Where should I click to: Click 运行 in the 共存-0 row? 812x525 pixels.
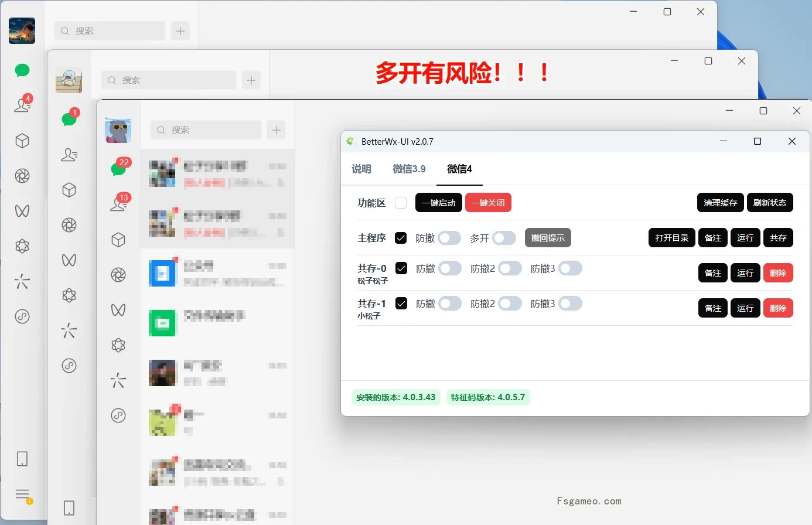click(x=745, y=273)
